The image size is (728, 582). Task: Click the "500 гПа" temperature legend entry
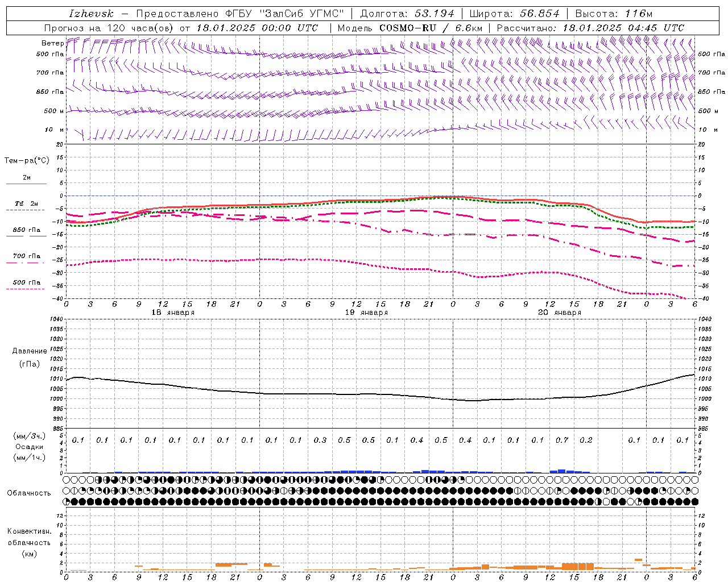point(27,282)
